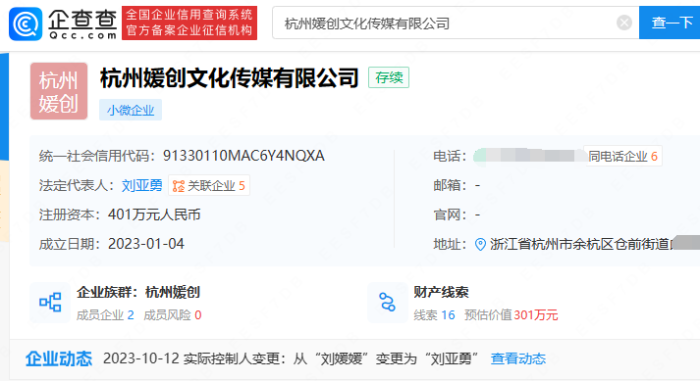
Task: Click the 存续 status tag
Action: tap(388, 77)
